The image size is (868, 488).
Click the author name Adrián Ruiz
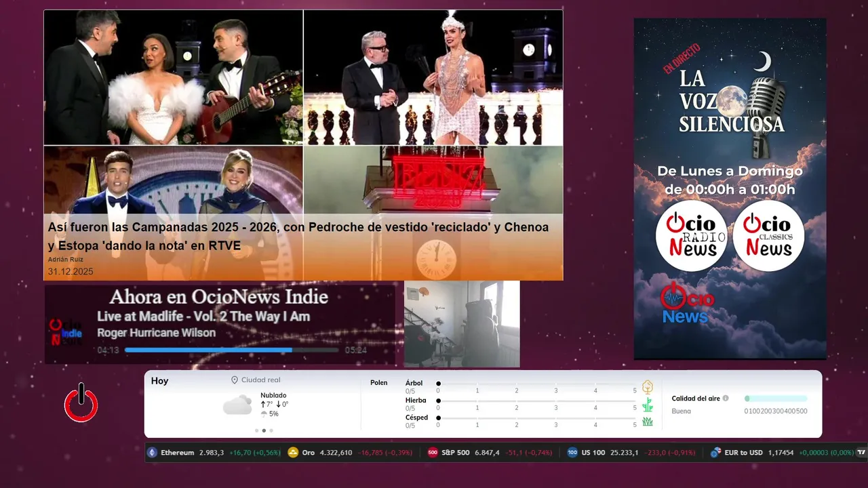coord(65,260)
